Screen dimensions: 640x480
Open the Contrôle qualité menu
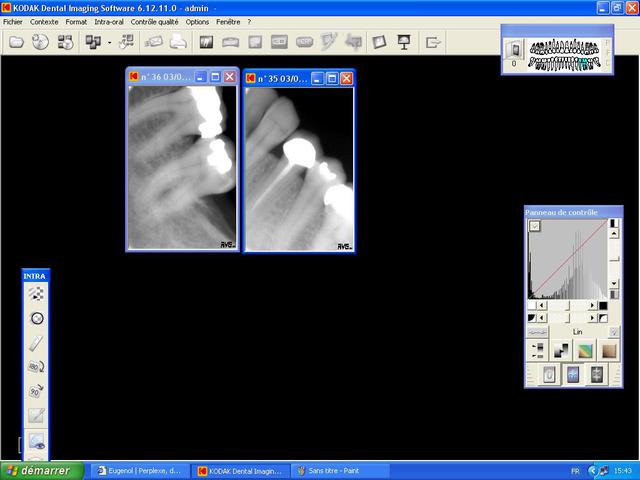click(x=155, y=21)
